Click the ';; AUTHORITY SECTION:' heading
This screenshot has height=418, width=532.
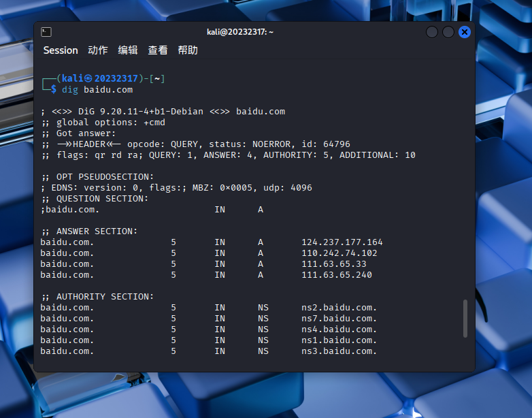(x=97, y=297)
